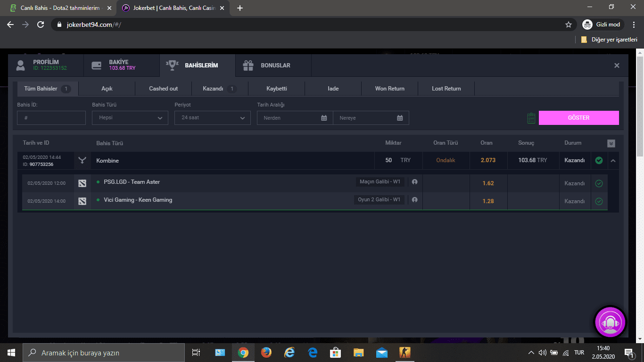This screenshot has height=362, width=644.
Task: Click the Dota 2 icon for Vici Gaming match
Action: click(83, 201)
